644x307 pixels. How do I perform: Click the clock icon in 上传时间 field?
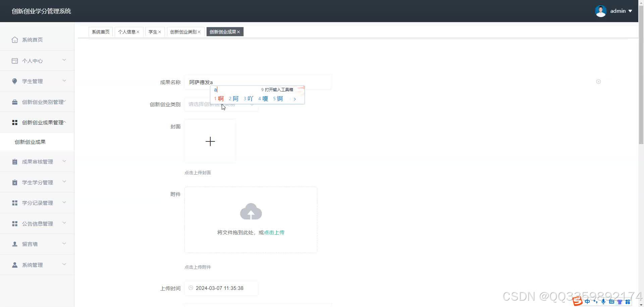[191, 288]
